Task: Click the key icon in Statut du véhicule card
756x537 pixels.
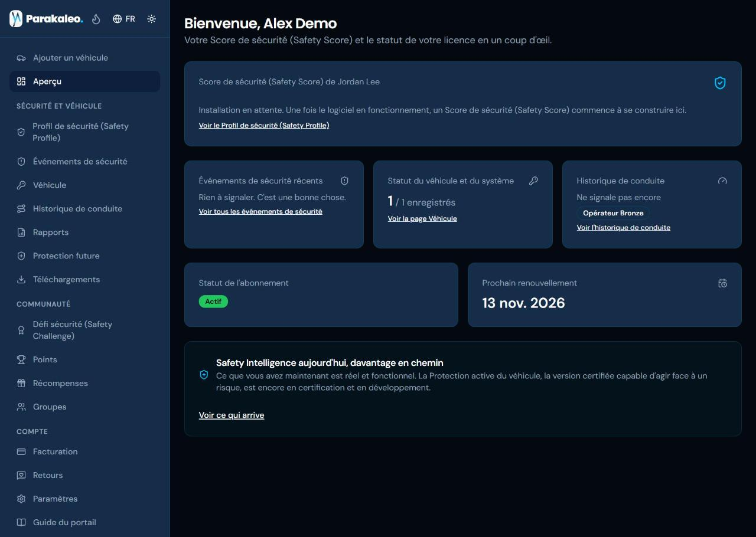Action: click(533, 181)
